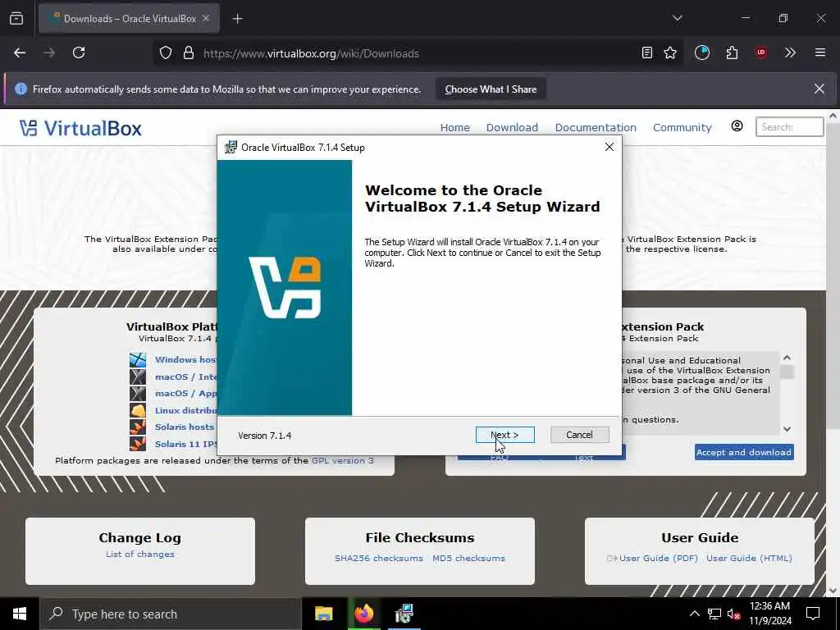The image size is (840, 630).
Task: Show site security padlock info
Action: click(x=189, y=53)
